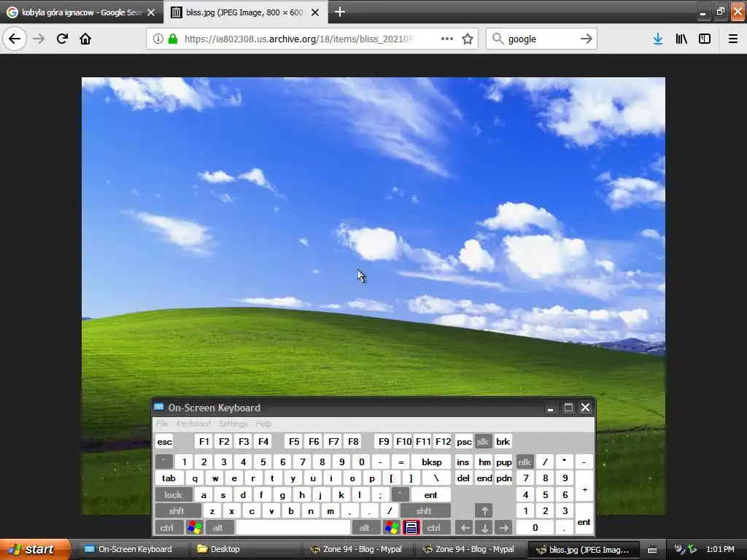
Task: Click the context menu key
Action: (x=411, y=528)
